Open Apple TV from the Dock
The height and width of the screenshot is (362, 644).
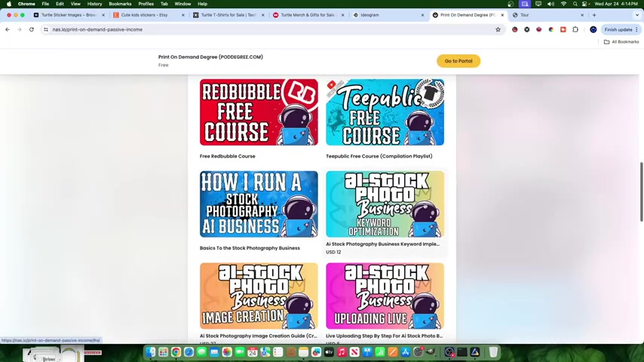click(x=329, y=352)
